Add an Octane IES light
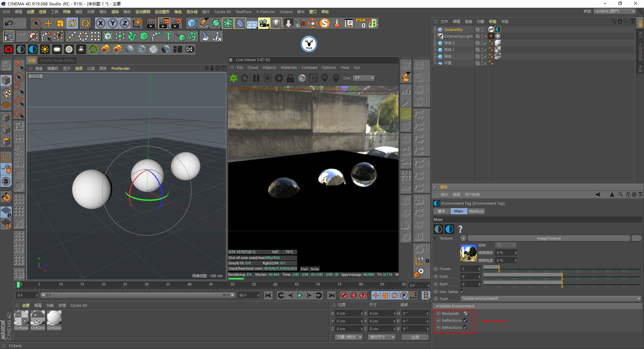This screenshot has width=644, height=349. point(81,49)
